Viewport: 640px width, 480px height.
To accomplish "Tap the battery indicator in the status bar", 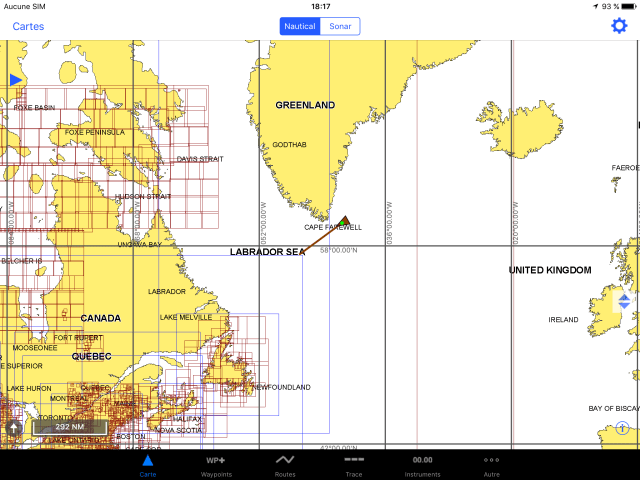I will pos(626,6).
